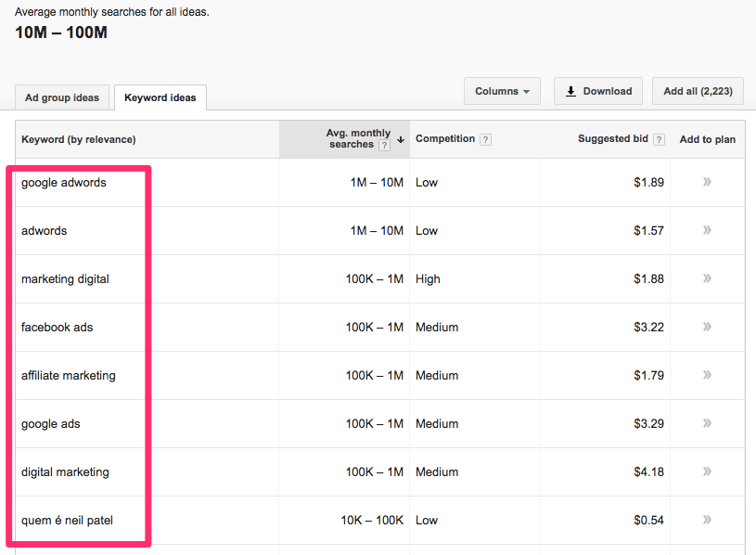This screenshot has height=555, width=756.
Task: Add 'digital marketing' row to plan
Action: (707, 471)
